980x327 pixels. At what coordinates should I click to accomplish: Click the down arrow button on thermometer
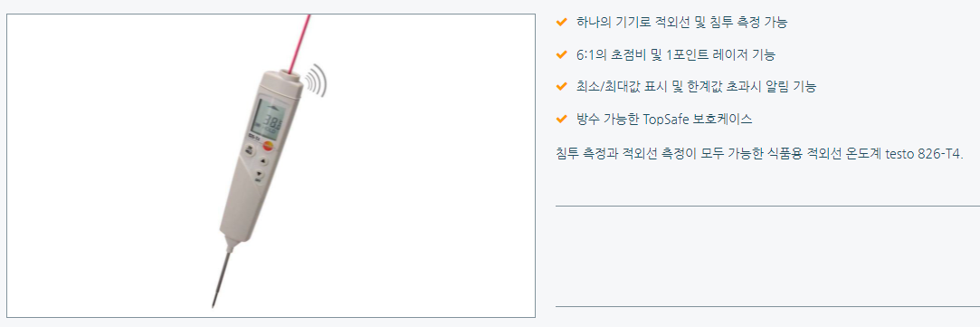click(x=259, y=175)
